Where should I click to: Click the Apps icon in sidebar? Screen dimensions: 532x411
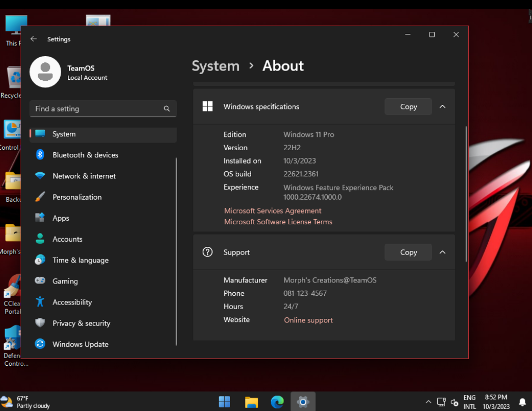40,218
